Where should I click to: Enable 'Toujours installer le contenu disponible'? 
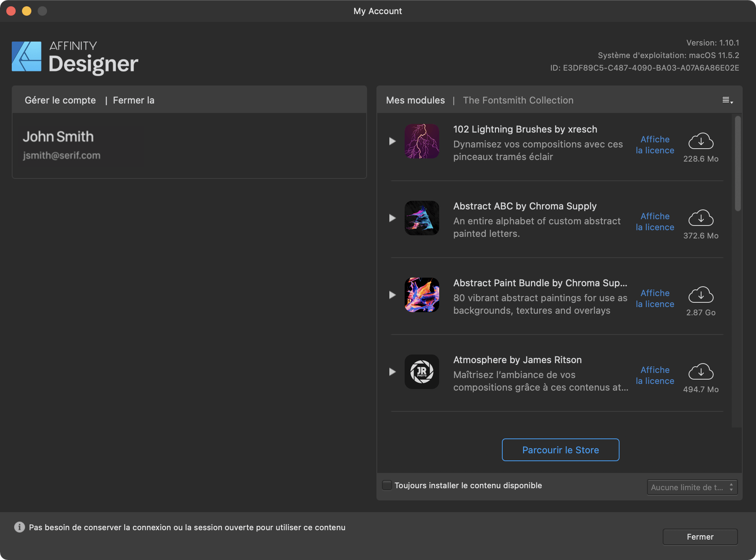387,485
